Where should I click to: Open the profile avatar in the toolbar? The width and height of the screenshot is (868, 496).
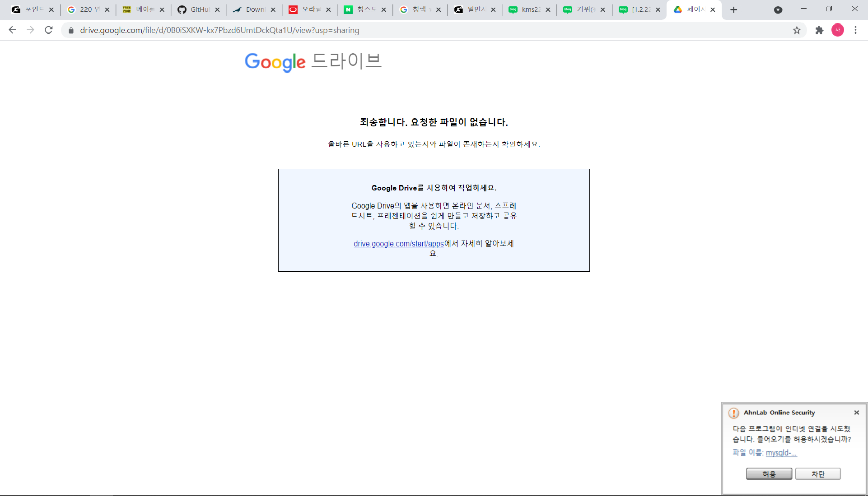click(x=838, y=30)
